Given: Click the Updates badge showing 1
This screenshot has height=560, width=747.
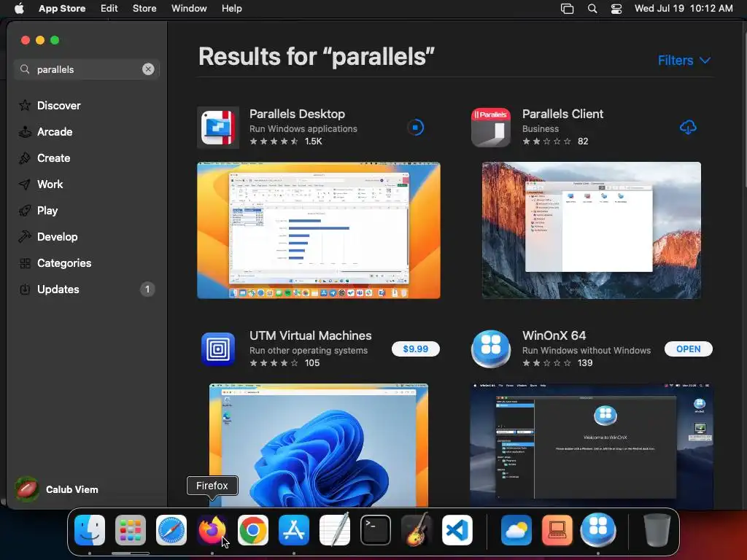Looking at the screenshot, I should pos(147,289).
